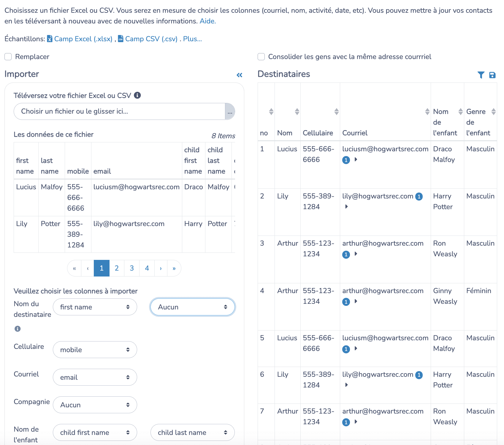Open the Compagnie Aucun dropdown
504x445 pixels.
click(x=95, y=405)
